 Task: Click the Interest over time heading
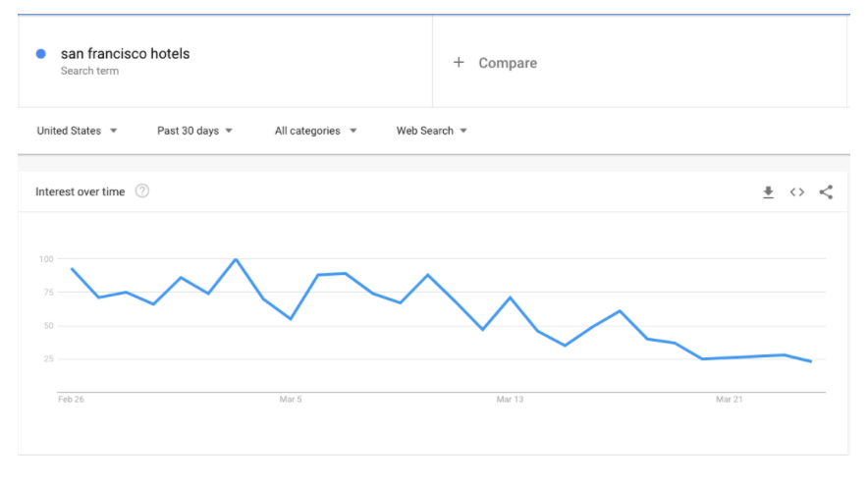pyautogui.click(x=81, y=191)
